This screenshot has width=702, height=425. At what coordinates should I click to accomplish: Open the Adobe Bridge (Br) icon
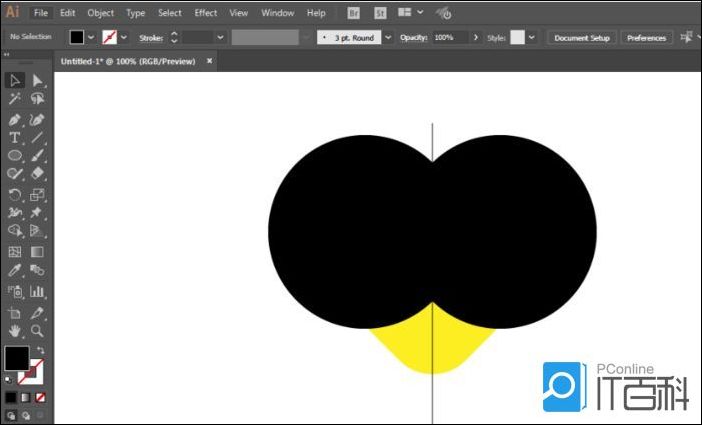(x=354, y=13)
